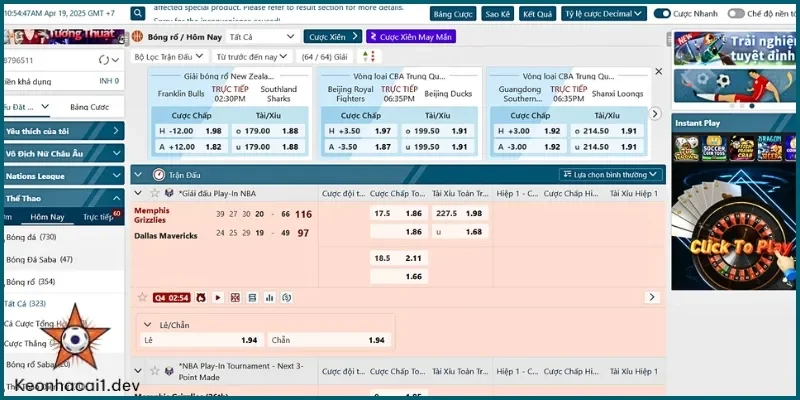Open the Dragon Tiger game icon

click(x=769, y=148)
